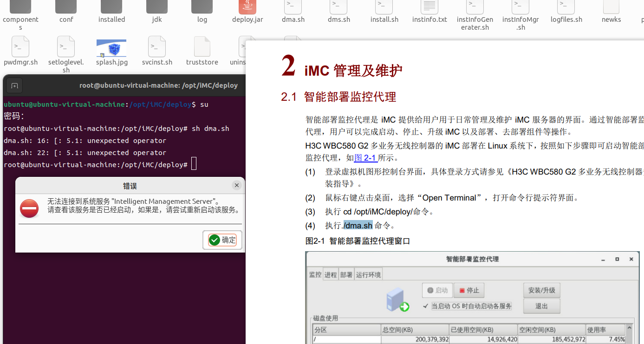Select the dma.sh script file icon
This screenshot has height=344, width=644.
[x=293, y=7]
